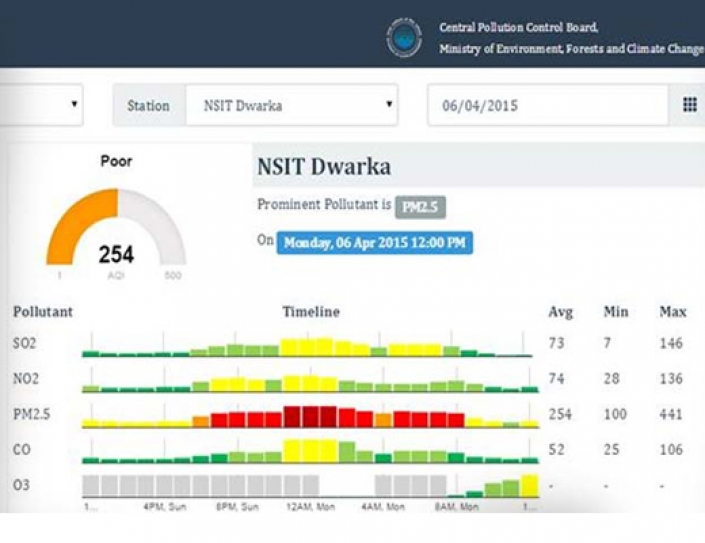Click the CO min value 25
The height and width of the screenshot is (543, 705).
(x=611, y=450)
